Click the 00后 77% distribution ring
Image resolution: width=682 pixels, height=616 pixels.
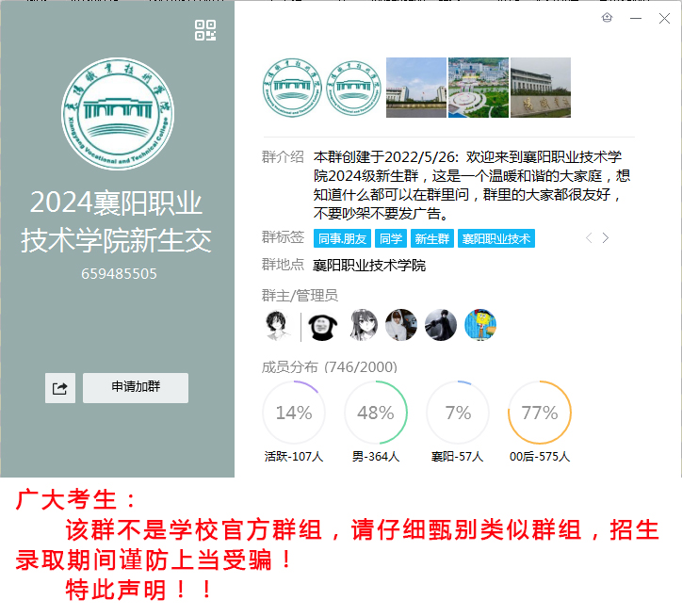[x=540, y=413]
